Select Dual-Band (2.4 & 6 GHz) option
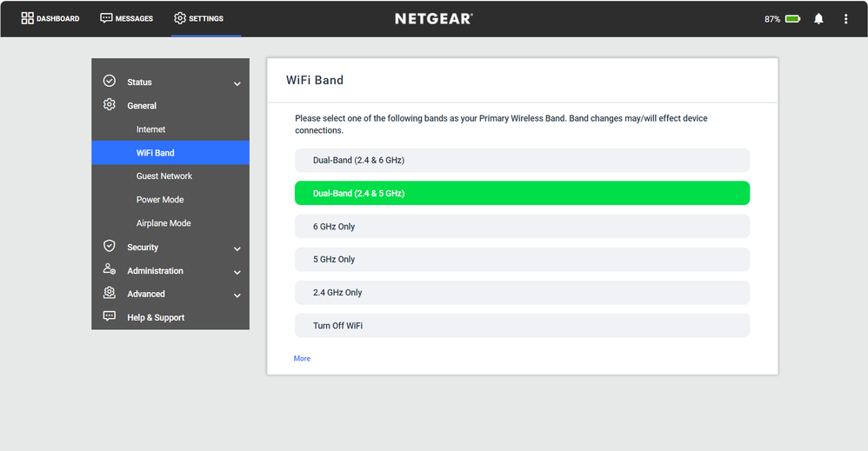This screenshot has width=868, height=451. [x=522, y=160]
